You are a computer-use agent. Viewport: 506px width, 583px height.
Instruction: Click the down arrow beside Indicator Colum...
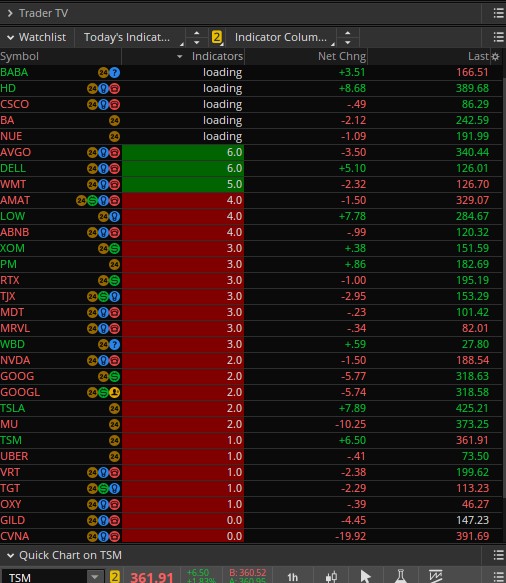(x=347, y=42)
